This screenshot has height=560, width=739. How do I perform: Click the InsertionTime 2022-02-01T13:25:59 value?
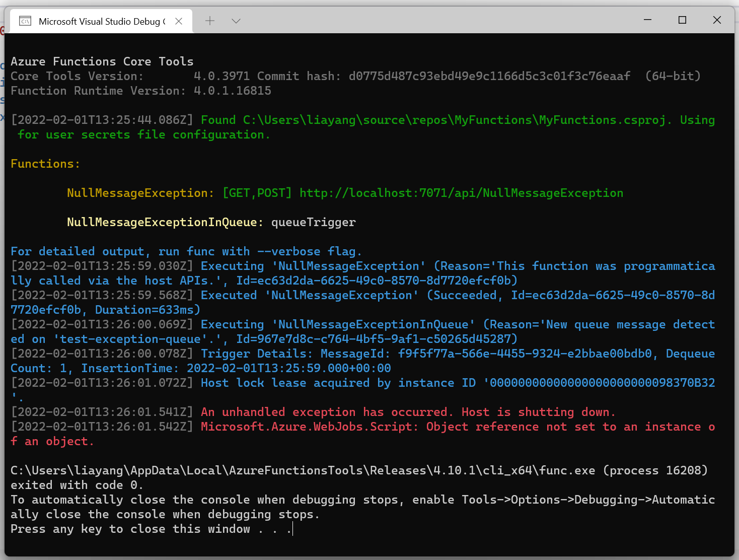289,368
